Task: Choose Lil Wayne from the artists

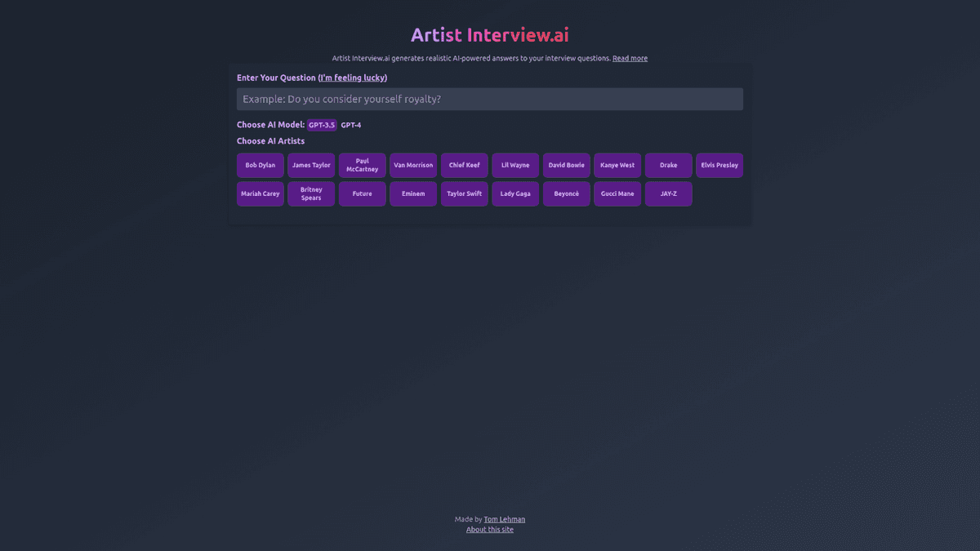Action: [x=515, y=165]
